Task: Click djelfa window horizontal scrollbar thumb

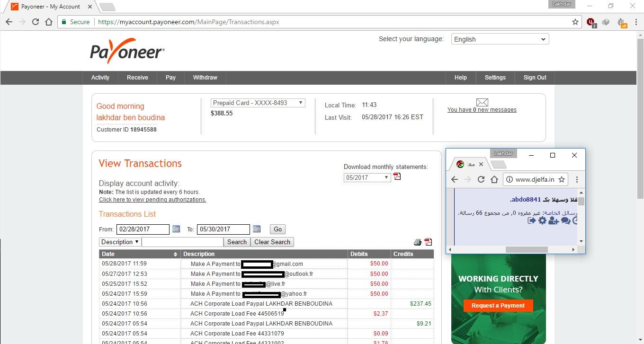Action: coord(527,249)
